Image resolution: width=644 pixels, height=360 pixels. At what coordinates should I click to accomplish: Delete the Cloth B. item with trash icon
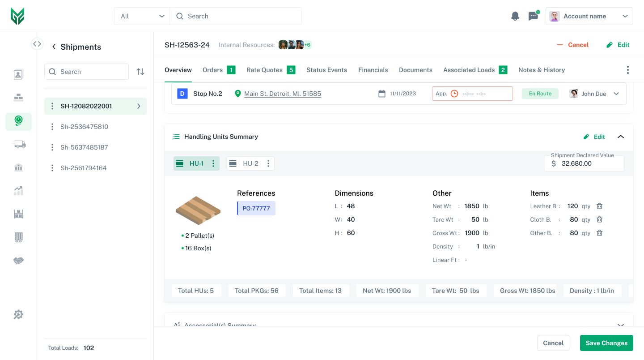pos(600,219)
